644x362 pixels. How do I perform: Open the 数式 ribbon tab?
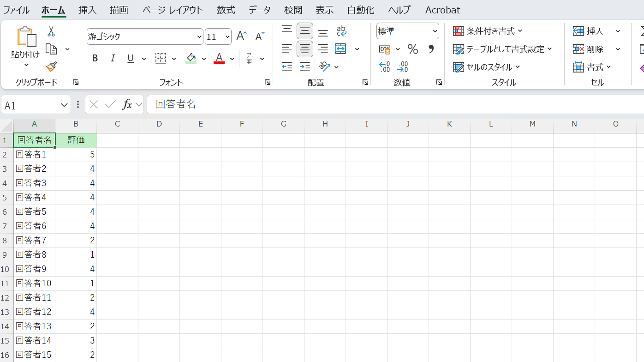(x=226, y=10)
